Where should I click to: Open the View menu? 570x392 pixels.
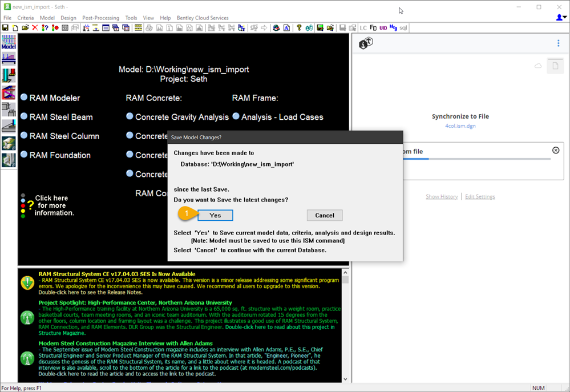pos(148,18)
